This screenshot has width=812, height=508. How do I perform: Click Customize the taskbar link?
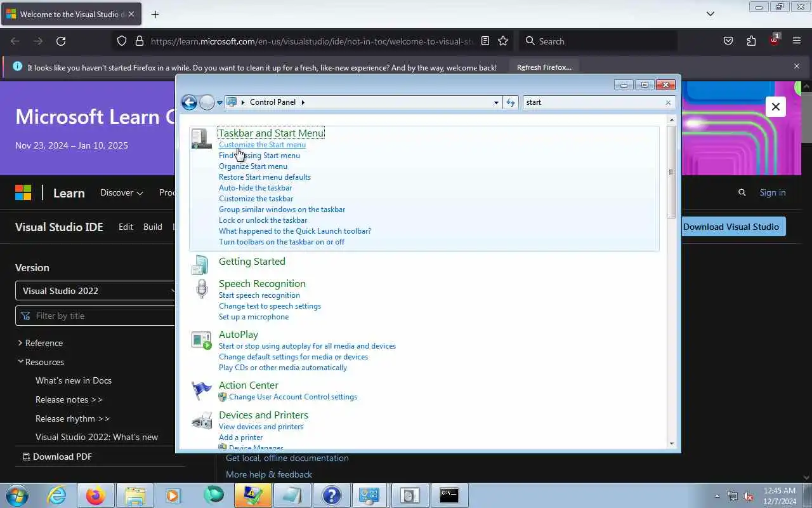pyautogui.click(x=256, y=199)
